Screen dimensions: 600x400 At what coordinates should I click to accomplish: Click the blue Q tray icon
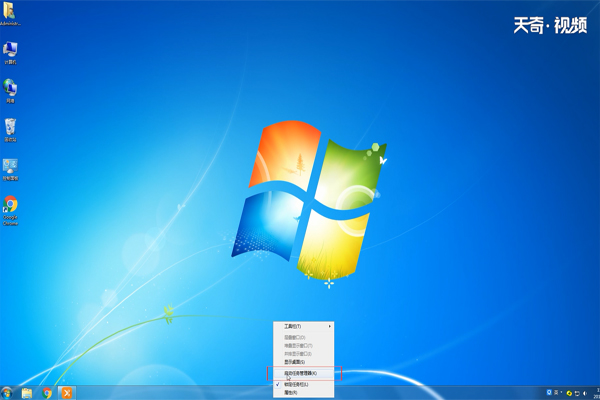(x=549, y=392)
